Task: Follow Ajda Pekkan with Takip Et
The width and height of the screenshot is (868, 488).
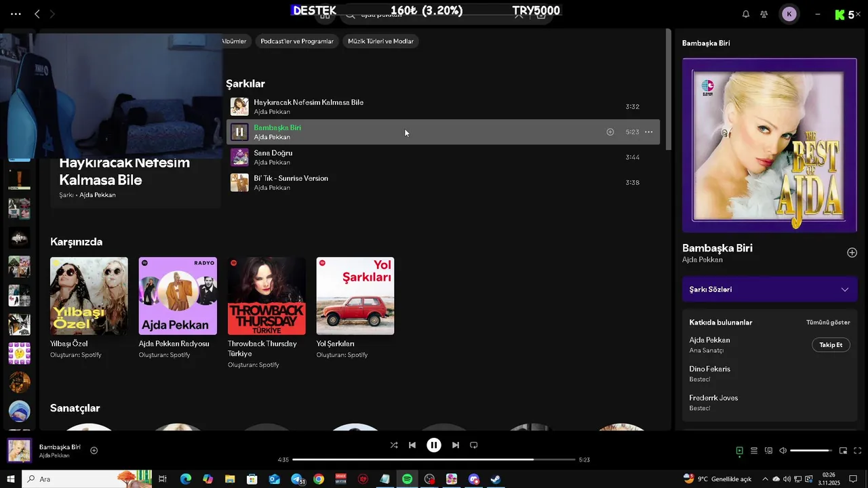Action: pos(831,345)
